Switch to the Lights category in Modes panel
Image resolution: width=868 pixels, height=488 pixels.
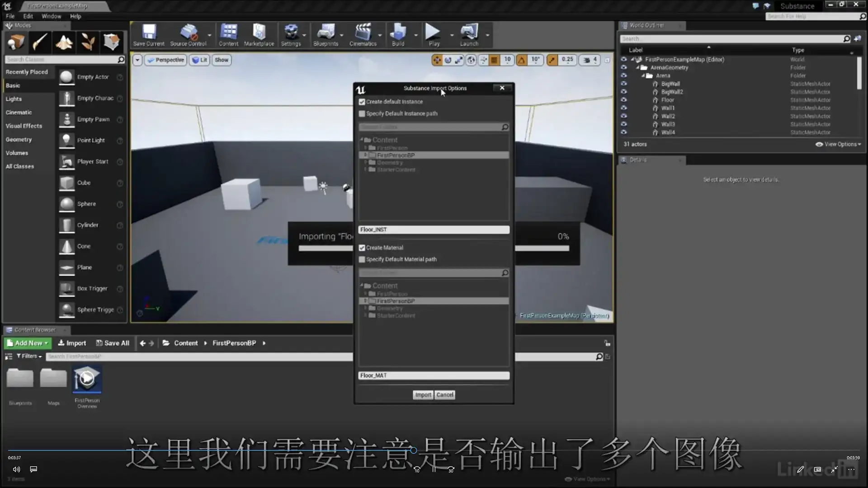click(14, 99)
